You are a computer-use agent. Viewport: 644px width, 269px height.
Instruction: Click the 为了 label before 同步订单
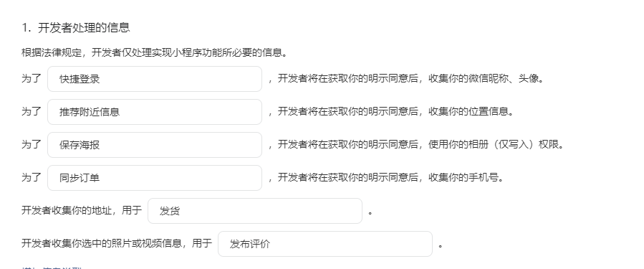coord(32,177)
